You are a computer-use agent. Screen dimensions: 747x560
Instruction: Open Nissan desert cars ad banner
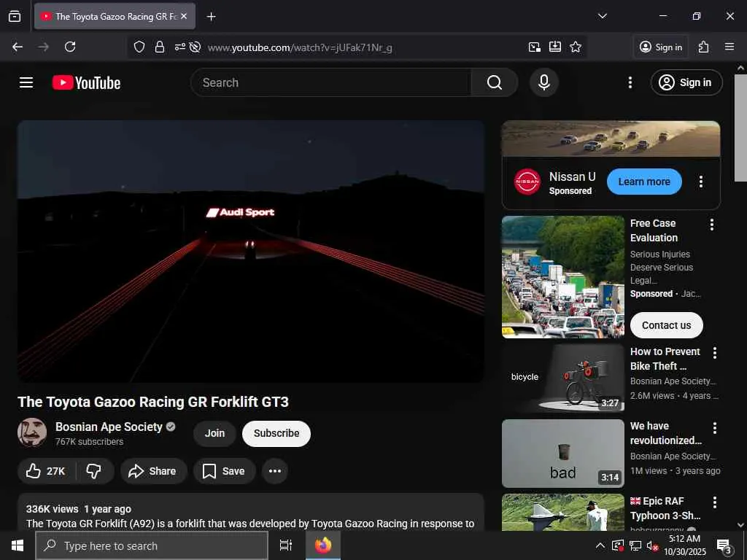tap(611, 139)
